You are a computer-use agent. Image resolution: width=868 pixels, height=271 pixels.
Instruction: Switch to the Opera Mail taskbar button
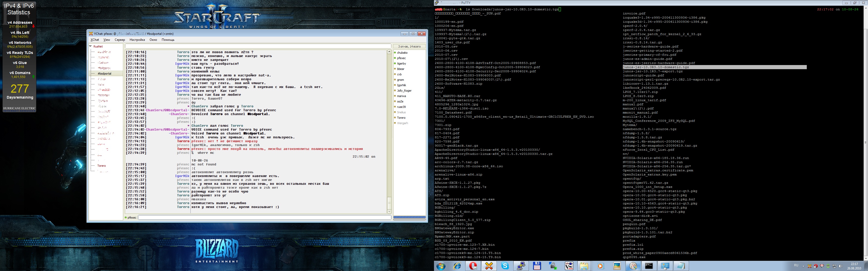pos(473,266)
